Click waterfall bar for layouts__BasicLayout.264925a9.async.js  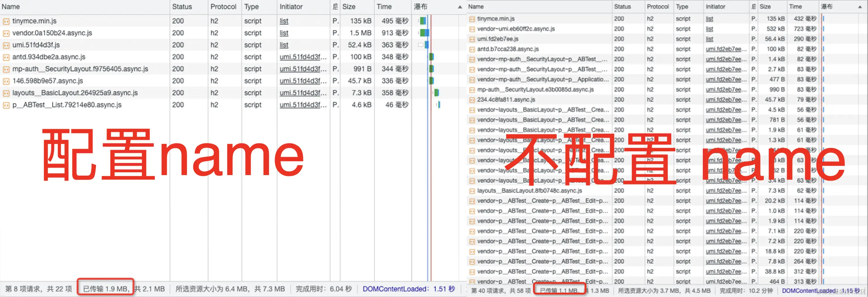[x=437, y=93]
